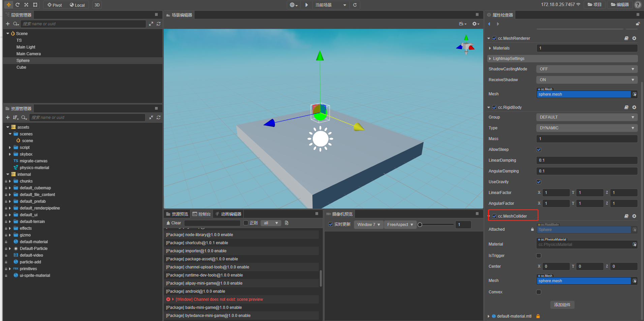
Task: Open cc.RigidBody gear settings menu
Action: (634, 107)
